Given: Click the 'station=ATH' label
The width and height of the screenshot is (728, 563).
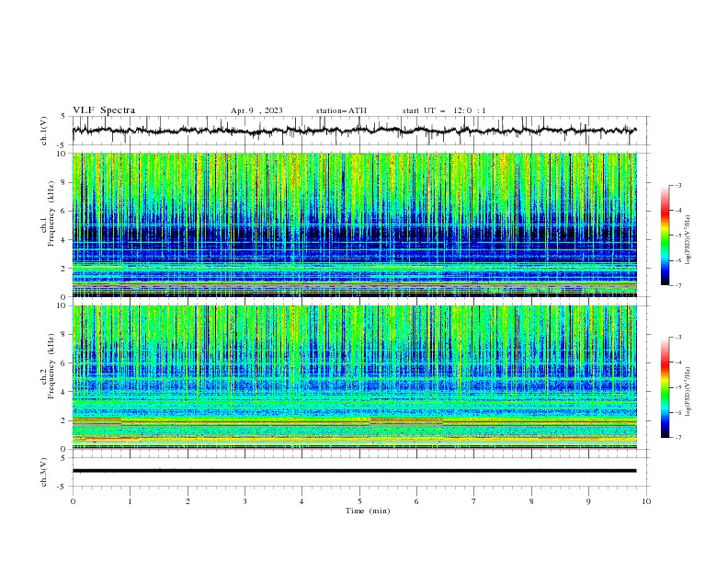Looking at the screenshot, I should point(341,110).
